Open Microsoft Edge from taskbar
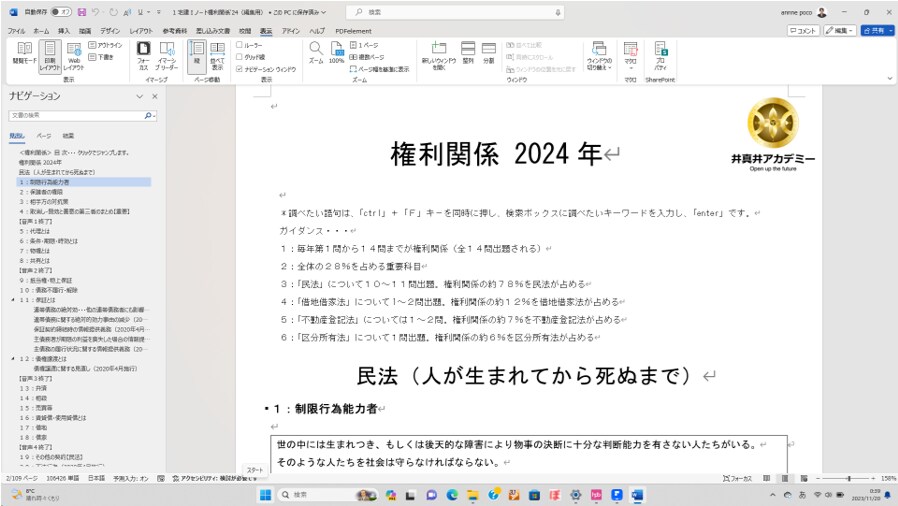 [452, 495]
